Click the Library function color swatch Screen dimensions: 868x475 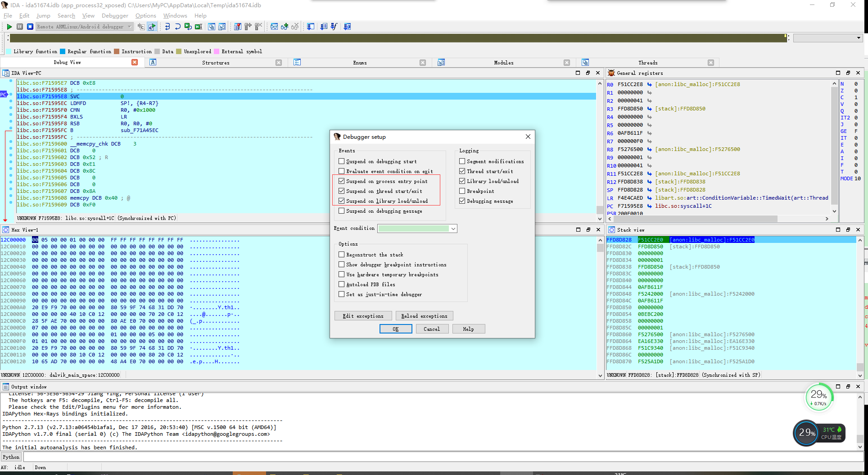[9, 51]
